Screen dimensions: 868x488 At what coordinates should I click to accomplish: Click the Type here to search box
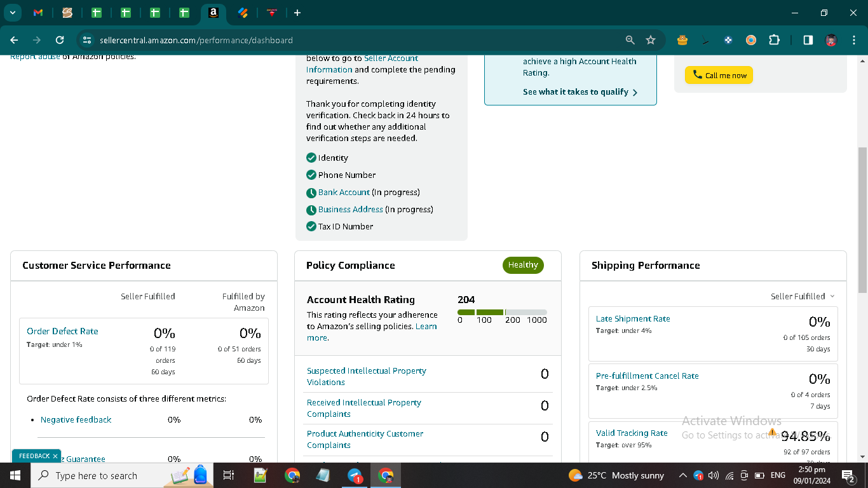click(x=123, y=475)
